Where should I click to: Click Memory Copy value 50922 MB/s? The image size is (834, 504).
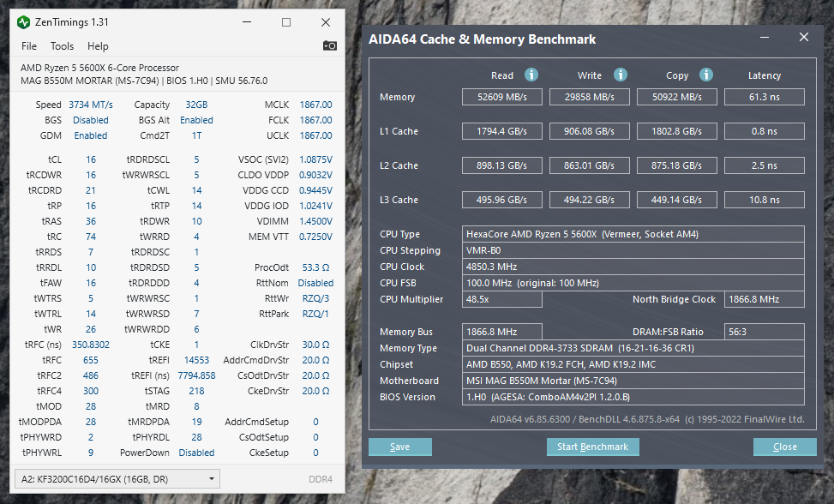(x=676, y=97)
